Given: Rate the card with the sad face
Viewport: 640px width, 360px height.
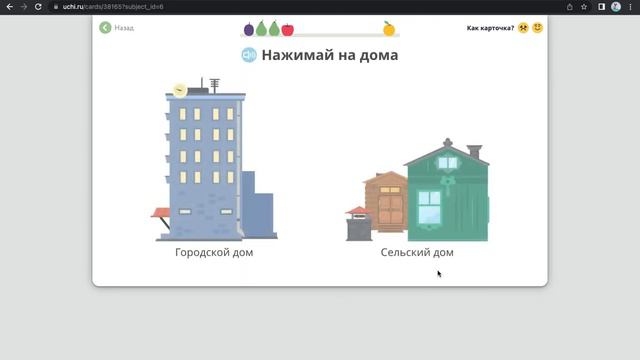Looking at the screenshot, I should pos(523,28).
